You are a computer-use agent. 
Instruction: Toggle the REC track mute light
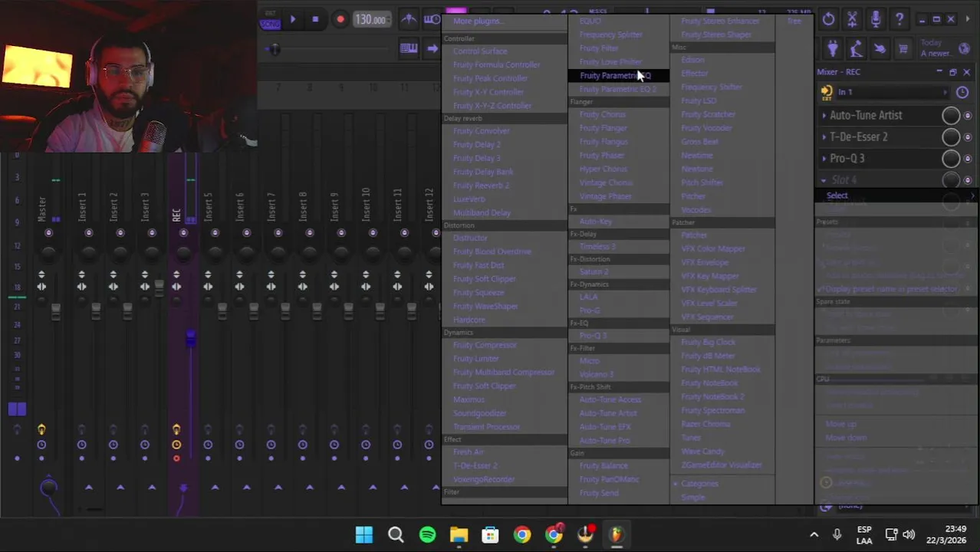point(183,233)
